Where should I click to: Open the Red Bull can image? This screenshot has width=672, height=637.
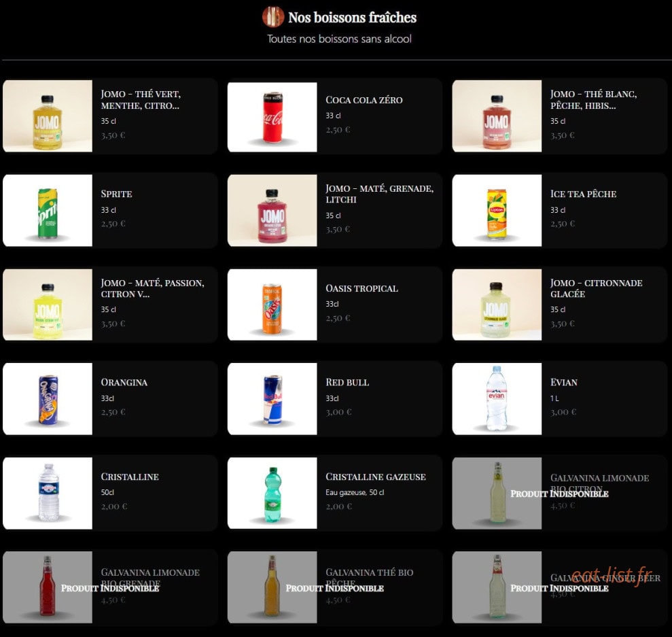point(272,399)
